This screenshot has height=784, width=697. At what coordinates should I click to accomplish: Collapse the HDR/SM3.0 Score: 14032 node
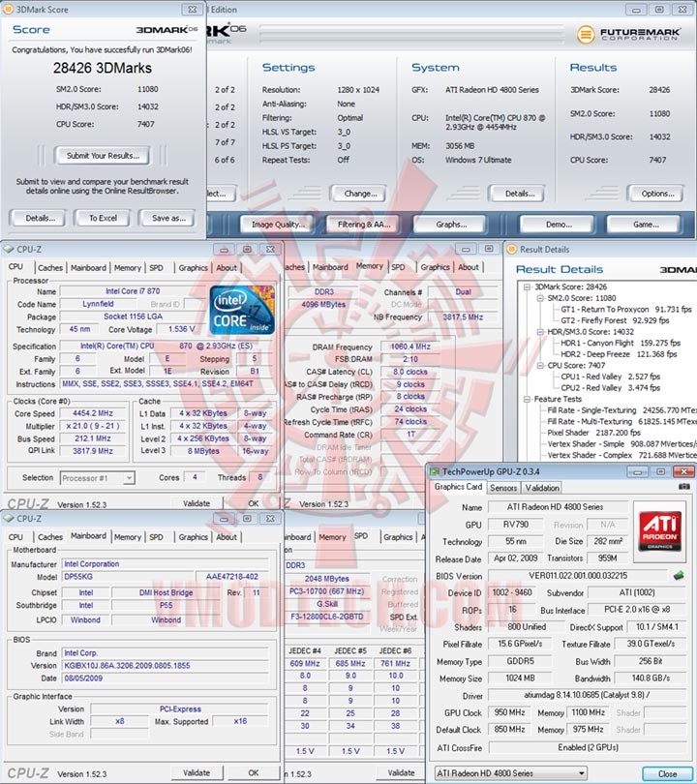[540, 332]
